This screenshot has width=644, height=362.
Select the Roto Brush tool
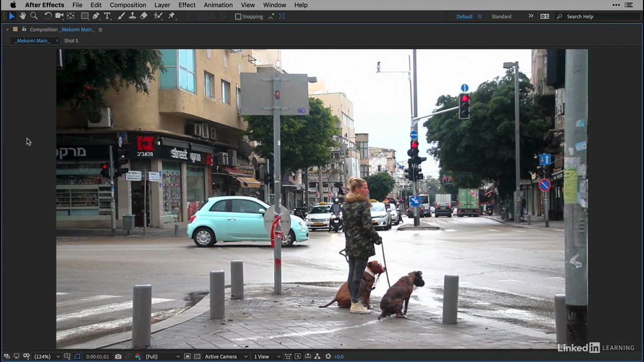[x=158, y=16]
